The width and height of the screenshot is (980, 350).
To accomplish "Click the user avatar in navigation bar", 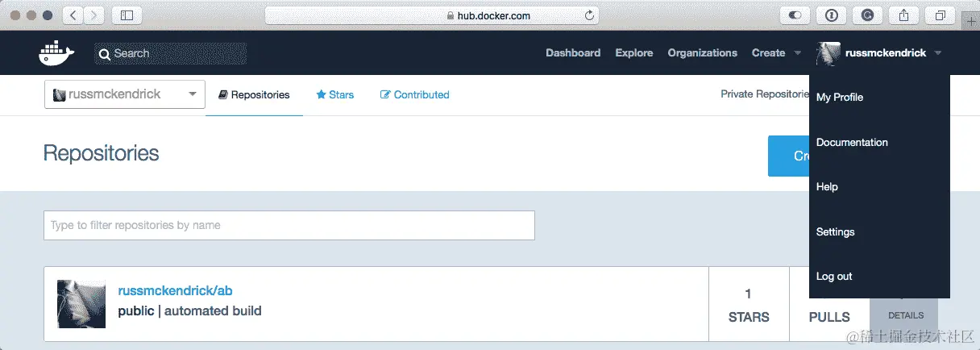I will [828, 53].
